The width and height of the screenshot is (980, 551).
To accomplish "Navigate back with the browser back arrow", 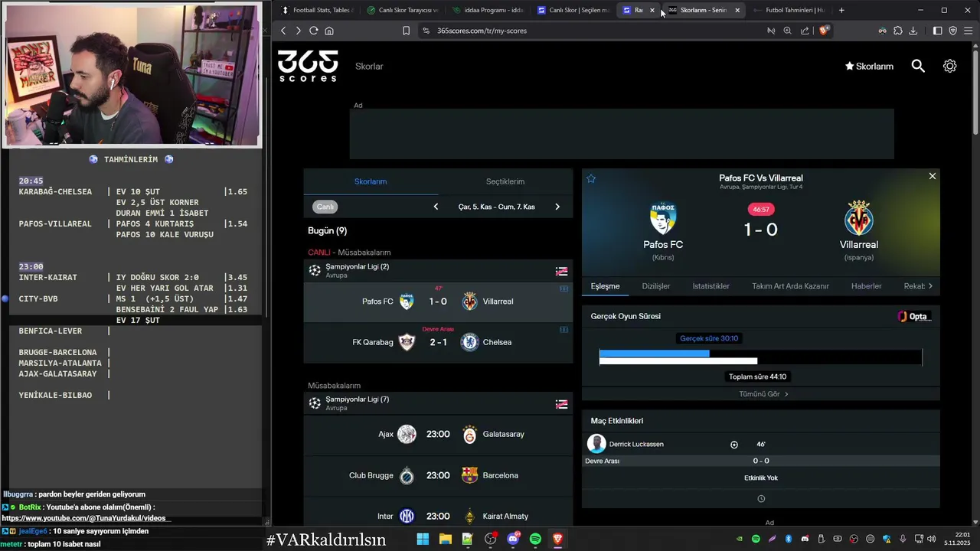I will [283, 31].
